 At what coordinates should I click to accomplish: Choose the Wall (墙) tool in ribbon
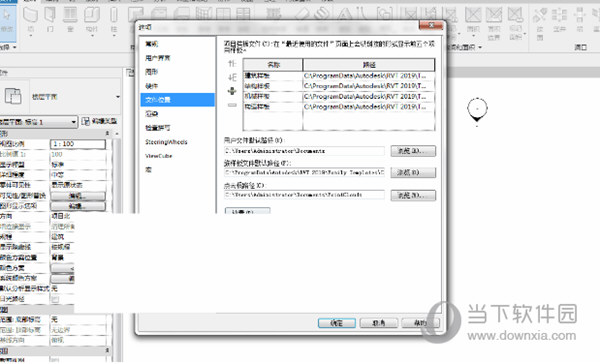30,19
